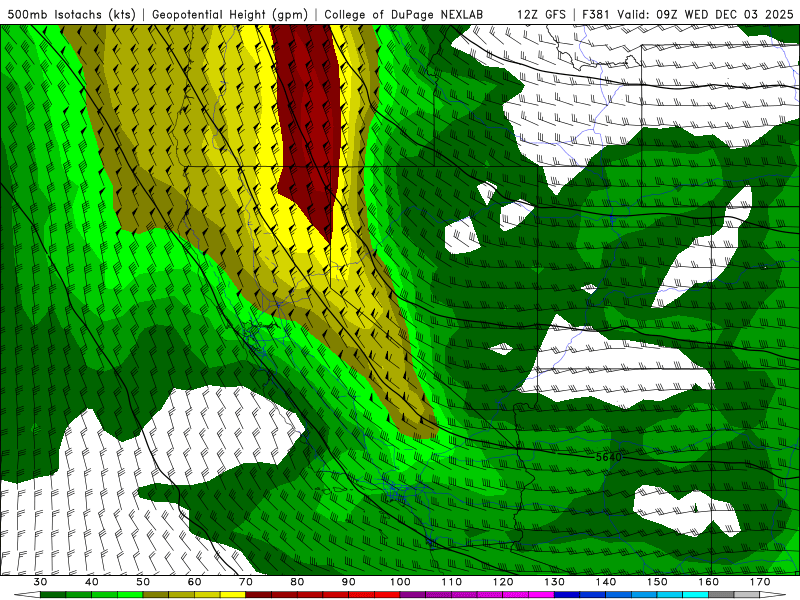Image resolution: width=800 pixels, height=600 pixels.
Task: Click the 'College of DuPage NEXLAB' text
Action: [x=403, y=14]
